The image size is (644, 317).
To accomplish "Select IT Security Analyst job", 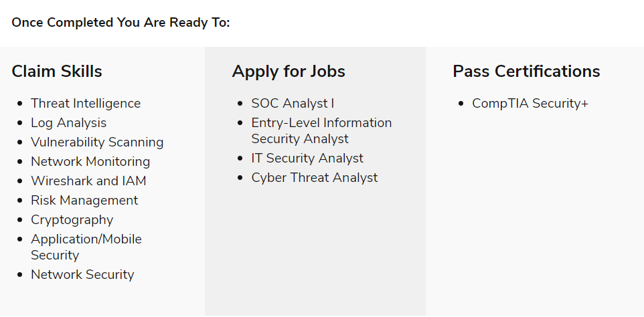I will coord(307,158).
